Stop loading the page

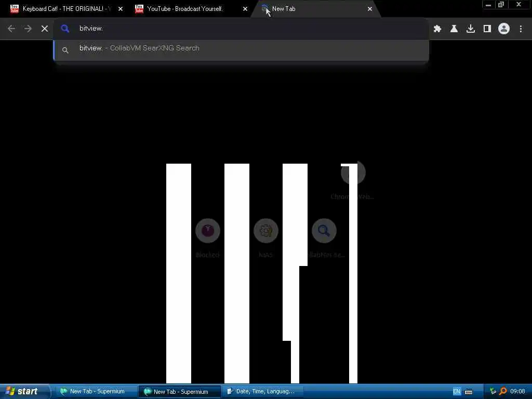45,29
